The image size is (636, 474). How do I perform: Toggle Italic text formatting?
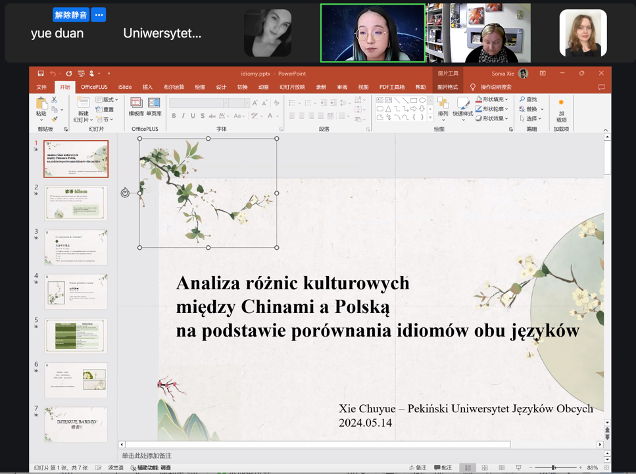(183, 115)
